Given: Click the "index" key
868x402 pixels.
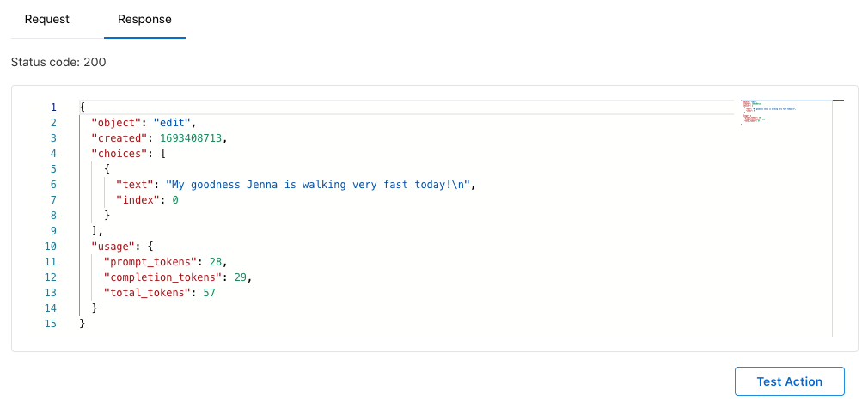Looking at the screenshot, I should pyautogui.click(x=135, y=200).
